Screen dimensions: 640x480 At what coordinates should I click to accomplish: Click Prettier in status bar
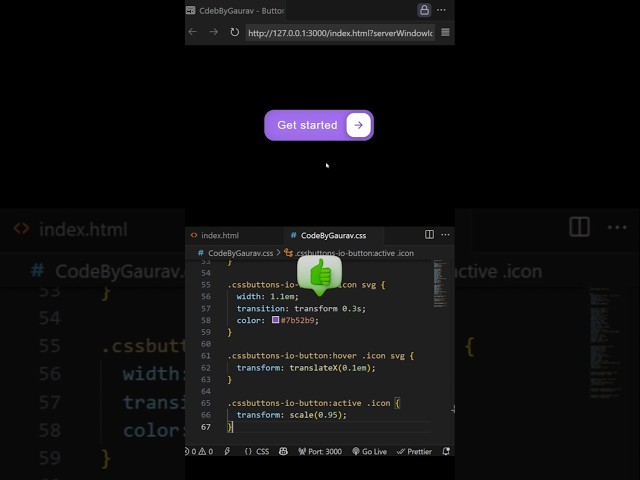pos(414,451)
